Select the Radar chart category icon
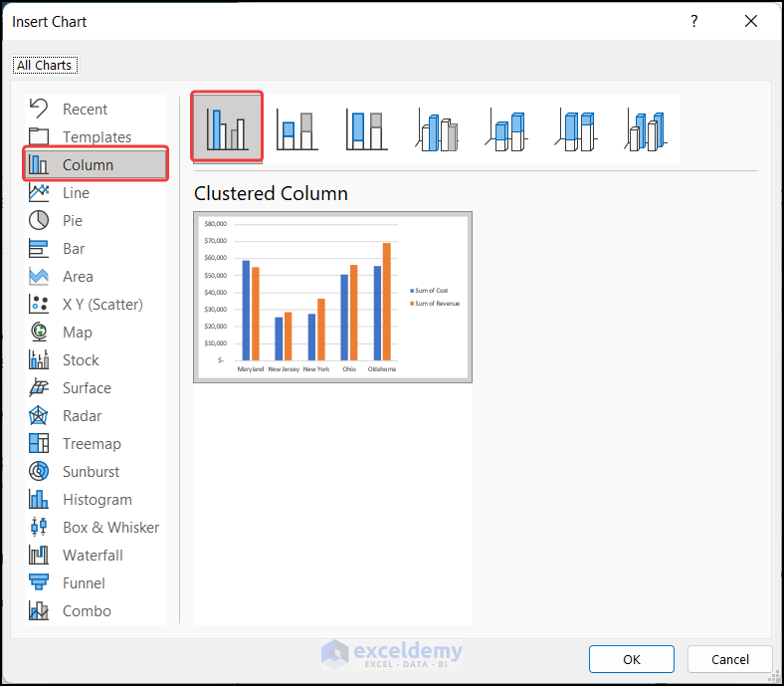 (39, 416)
